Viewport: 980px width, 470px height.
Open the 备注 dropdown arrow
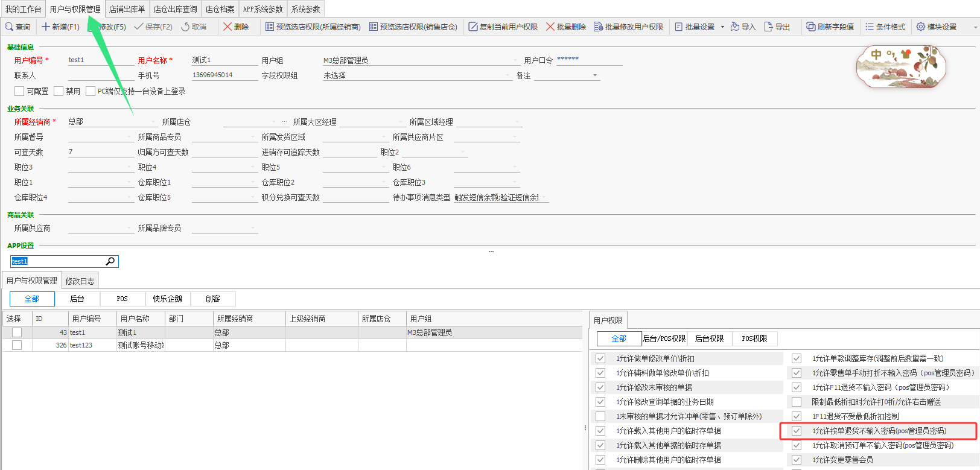pos(595,75)
